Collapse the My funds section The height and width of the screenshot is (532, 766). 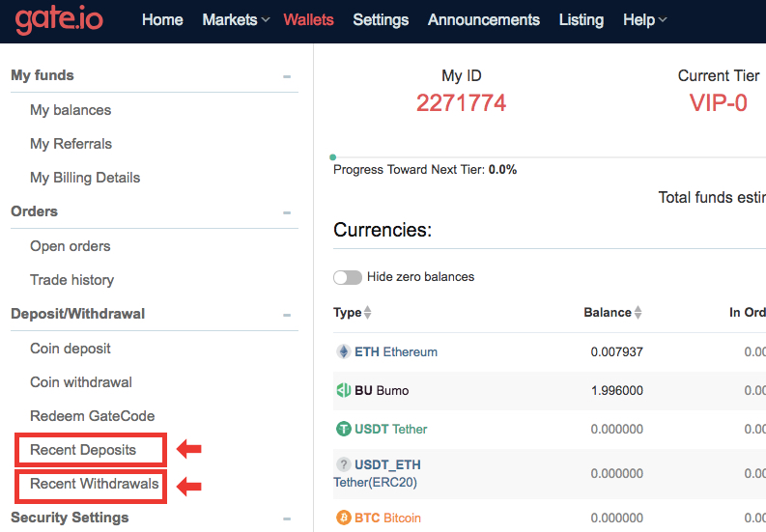(287, 76)
